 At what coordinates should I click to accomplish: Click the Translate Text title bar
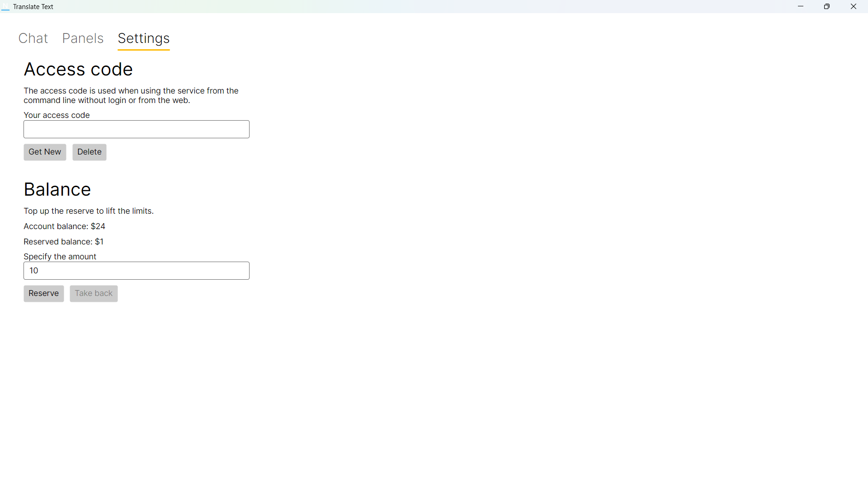tap(33, 6)
